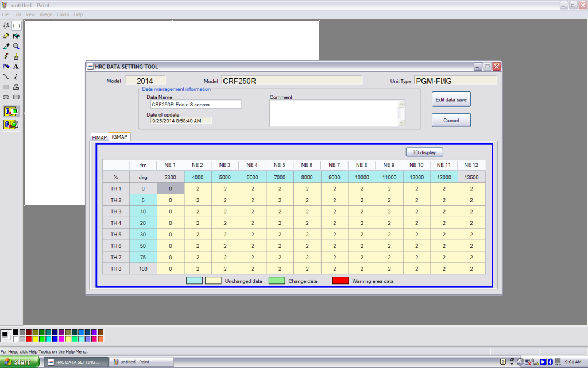The image size is (588, 368).
Task: Enable opaque selection mode in Paint toolbox
Action: [x=10, y=111]
